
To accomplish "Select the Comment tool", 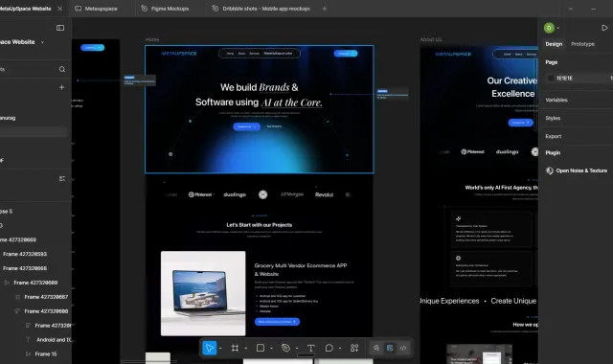I will coord(329,348).
